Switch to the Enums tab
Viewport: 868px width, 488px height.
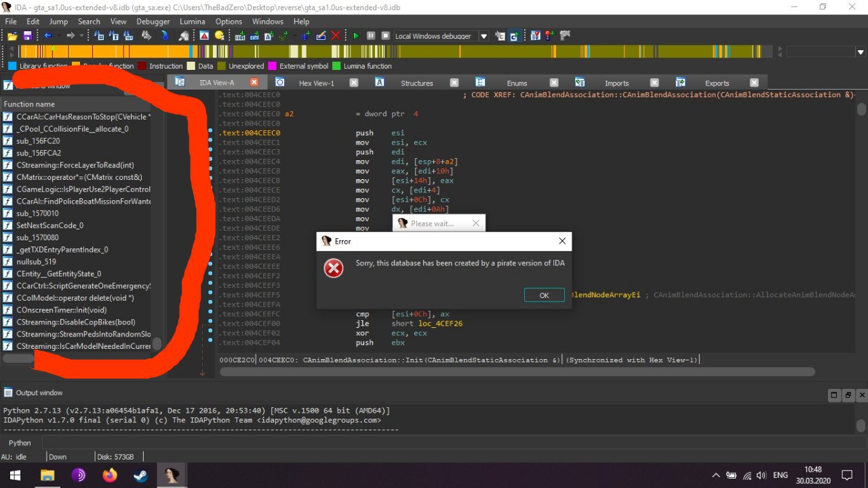point(517,83)
